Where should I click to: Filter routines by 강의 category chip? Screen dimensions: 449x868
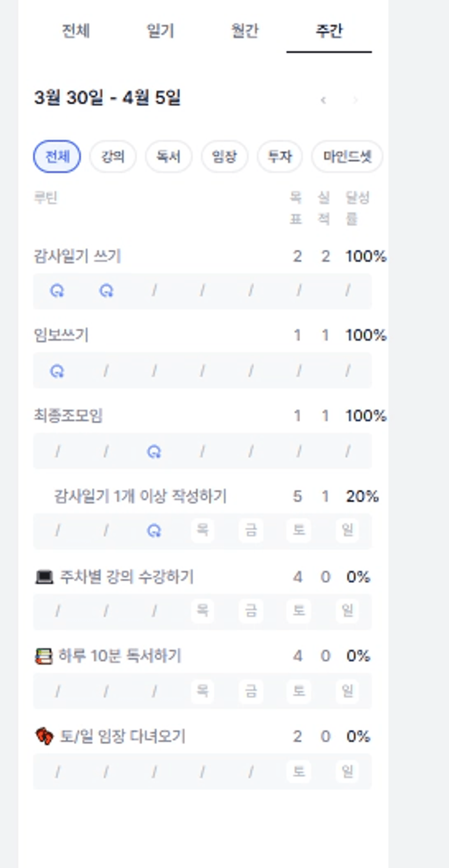[x=112, y=157]
